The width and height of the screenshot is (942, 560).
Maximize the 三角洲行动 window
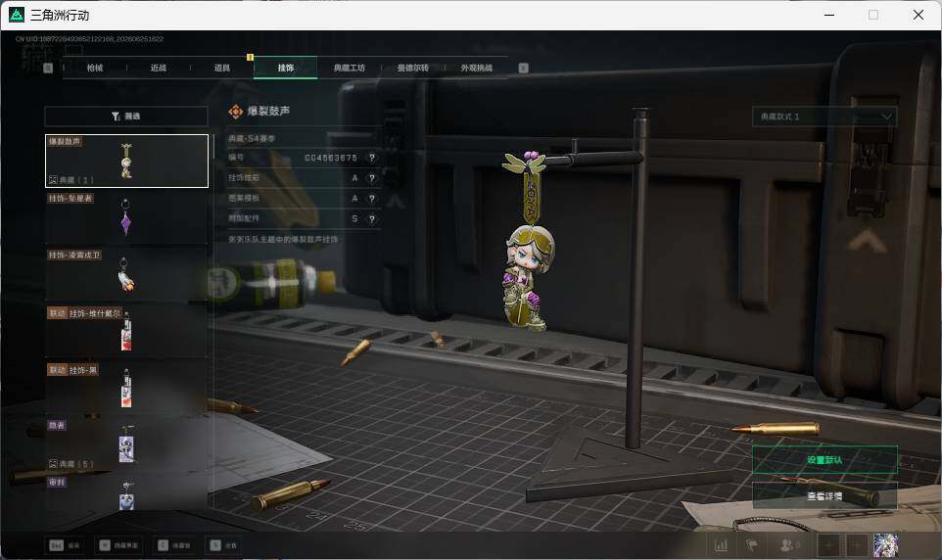point(873,15)
